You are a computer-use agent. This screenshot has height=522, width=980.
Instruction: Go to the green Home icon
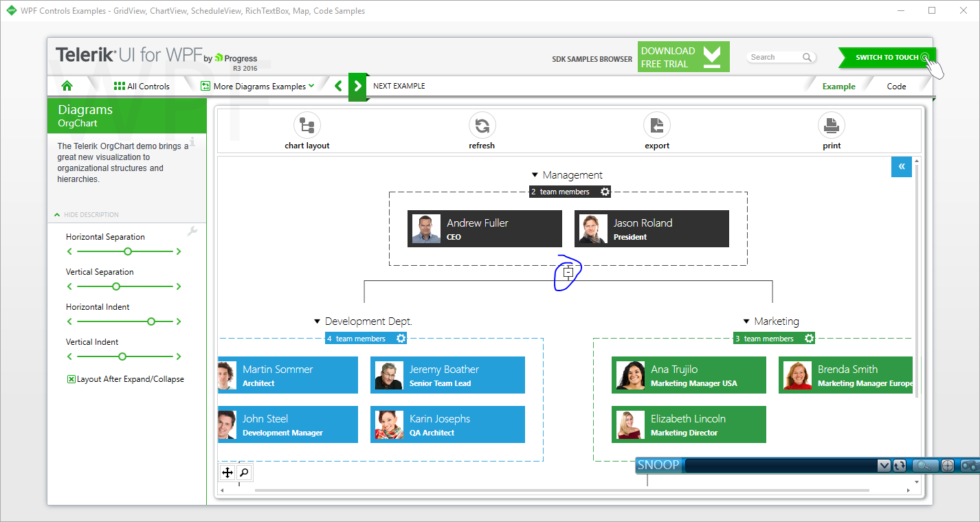coord(67,86)
